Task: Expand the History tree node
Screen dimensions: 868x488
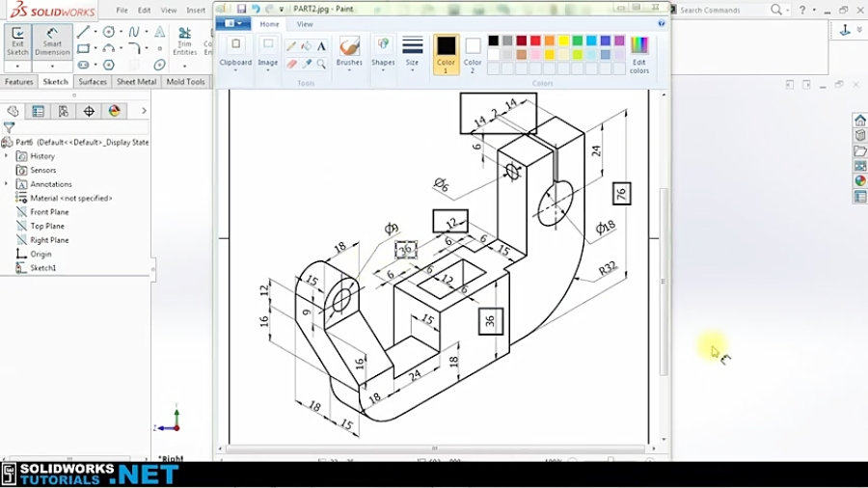Action: (x=7, y=156)
